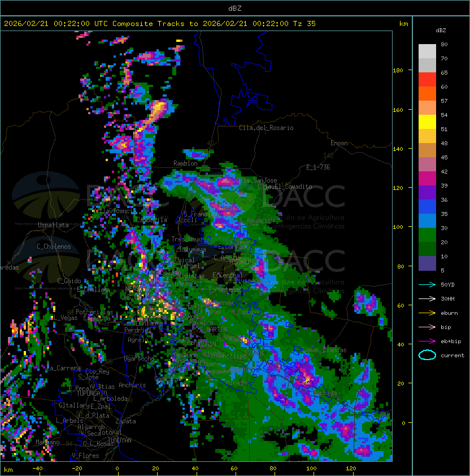Screen dimensions: 470x476
Task: Click the cyan 'current' ellipse legend symbol
Action: 427,355
